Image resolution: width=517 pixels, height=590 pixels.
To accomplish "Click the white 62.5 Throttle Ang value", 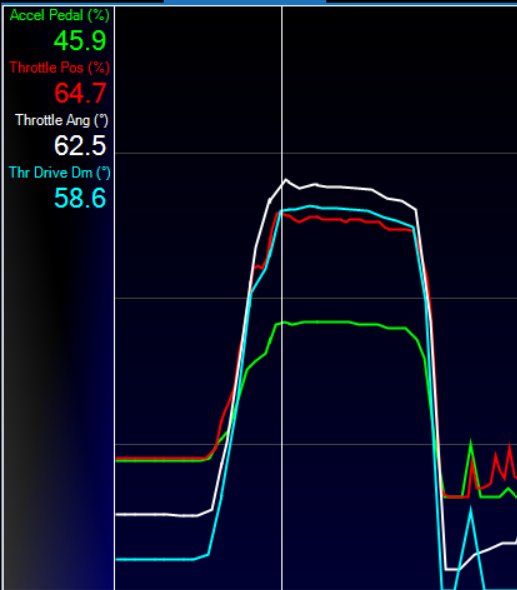I will pos(80,146).
